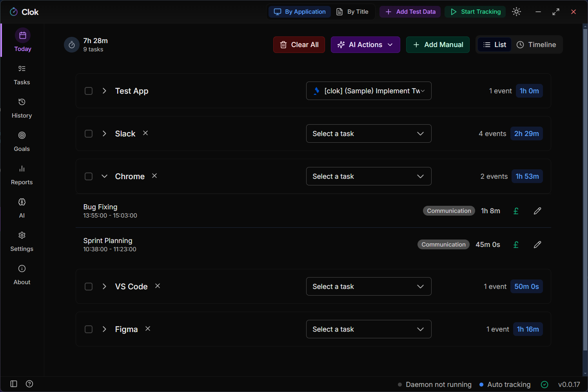Select the Slack checkbox
The height and width of the screenshot is (392, 588).
pyautogui.click(x=89, y=134)
